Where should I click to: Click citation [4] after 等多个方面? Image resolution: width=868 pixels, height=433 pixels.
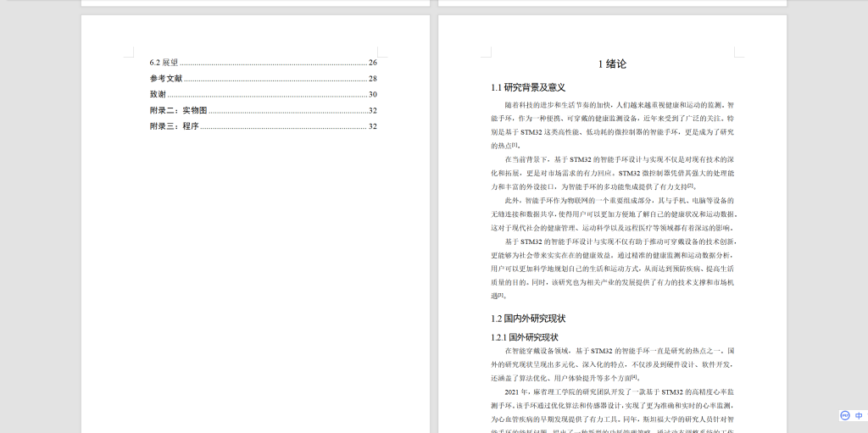[634, 378]
